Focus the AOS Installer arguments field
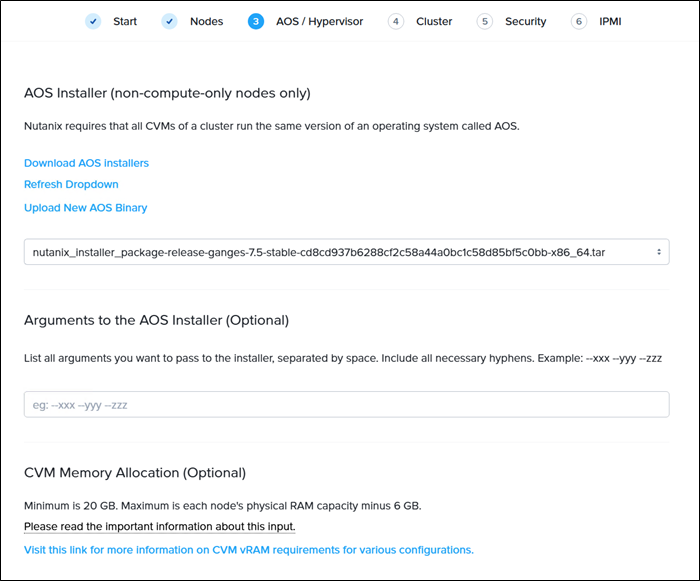Screen dimensions: 700x581 [346, 405]
